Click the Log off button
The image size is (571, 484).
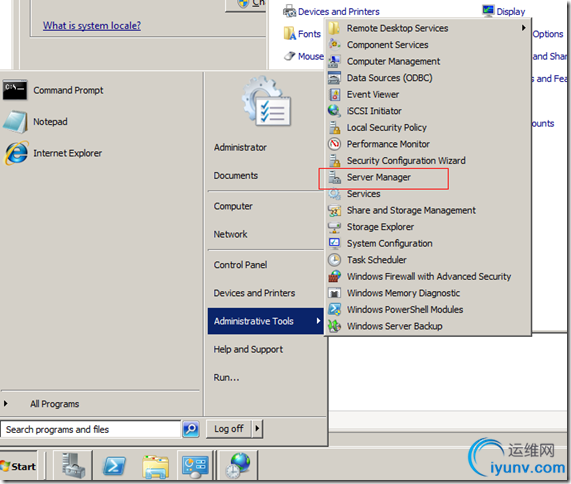click(229, 429)
